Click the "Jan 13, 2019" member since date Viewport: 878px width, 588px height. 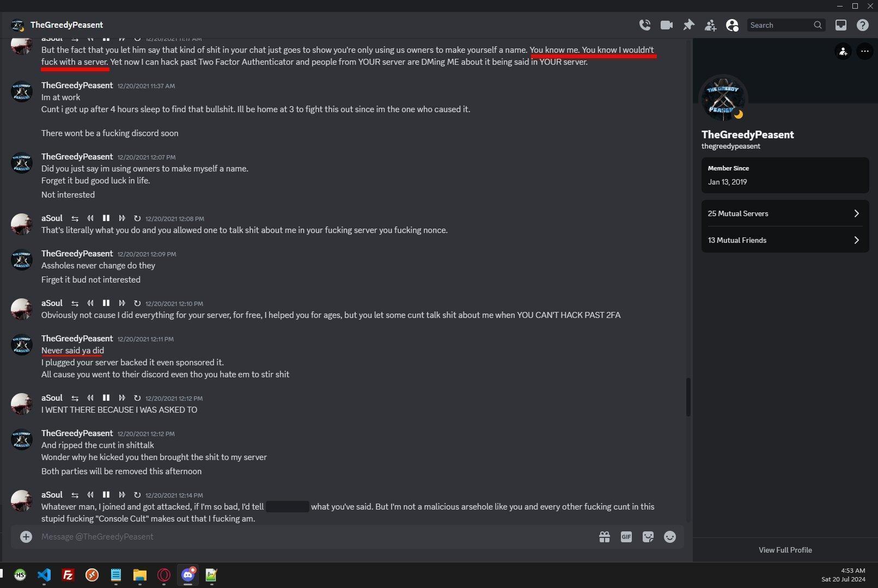pyautogui.click(x=727, y=182)
